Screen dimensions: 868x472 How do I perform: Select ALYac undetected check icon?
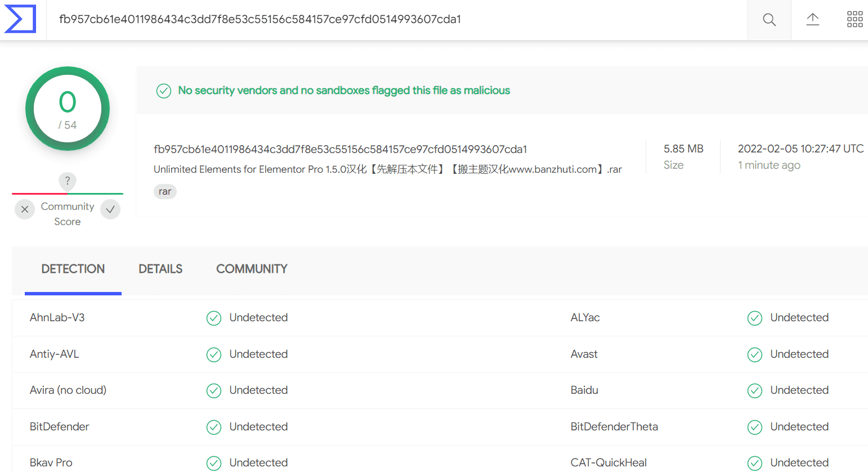coord(755,318)
